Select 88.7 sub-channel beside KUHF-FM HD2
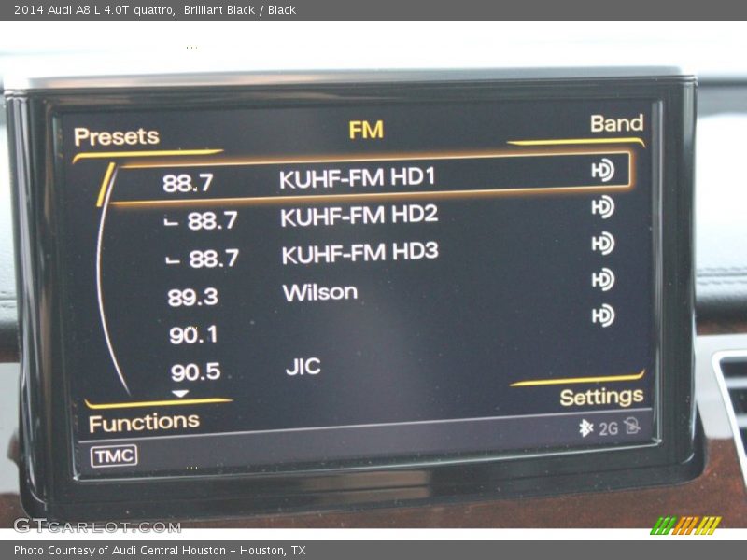The width and height of the screenshot is (747, 560). click(x=212, y=220)
